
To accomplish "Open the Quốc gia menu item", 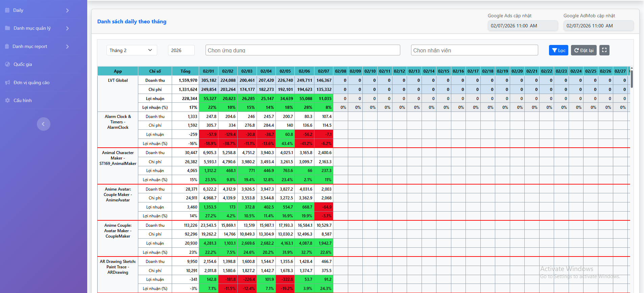I will [23, 64].
